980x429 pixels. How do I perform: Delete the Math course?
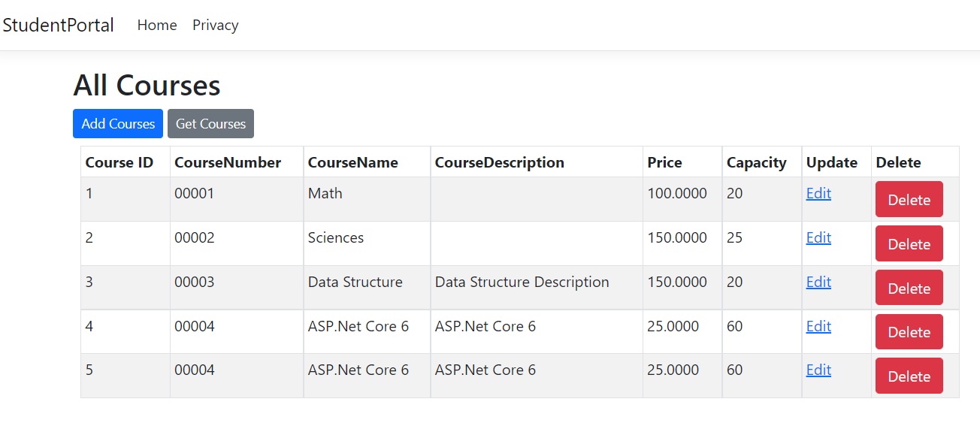(909, 200)
